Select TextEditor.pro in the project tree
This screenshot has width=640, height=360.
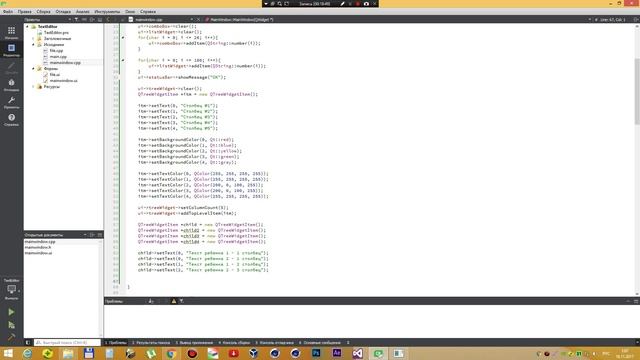56,32
